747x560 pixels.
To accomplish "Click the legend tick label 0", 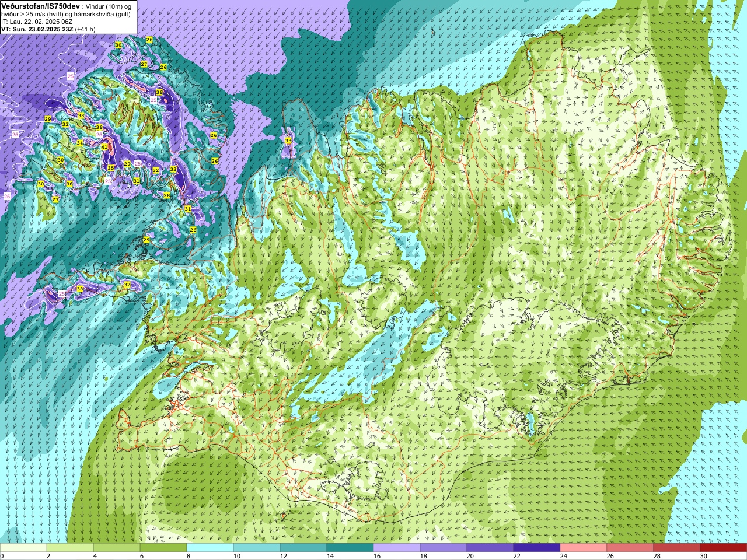I will click(2, 556).
